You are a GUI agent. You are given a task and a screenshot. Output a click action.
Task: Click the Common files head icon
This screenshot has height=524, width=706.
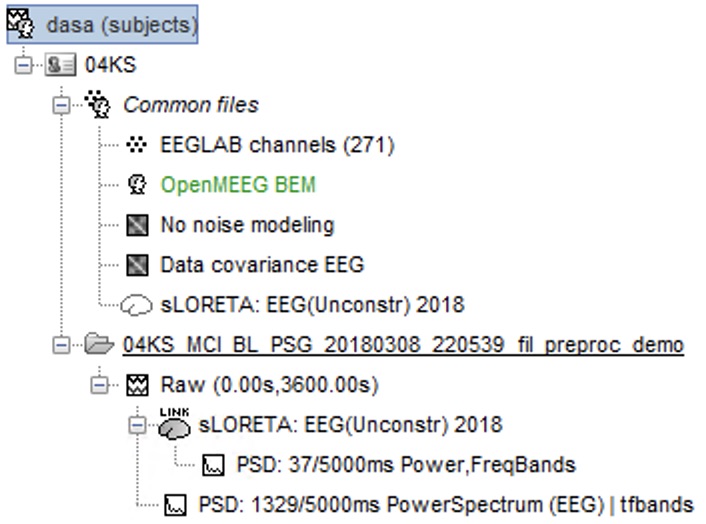[98, 104]
